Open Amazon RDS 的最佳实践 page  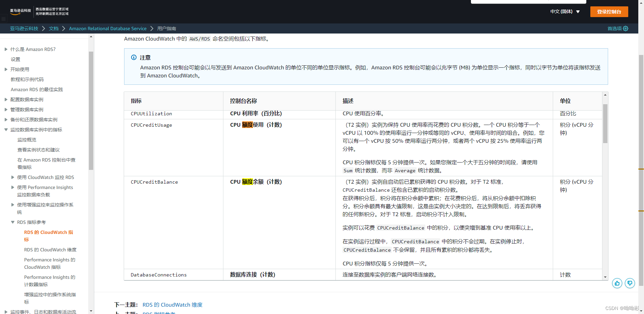click(37, 89)
